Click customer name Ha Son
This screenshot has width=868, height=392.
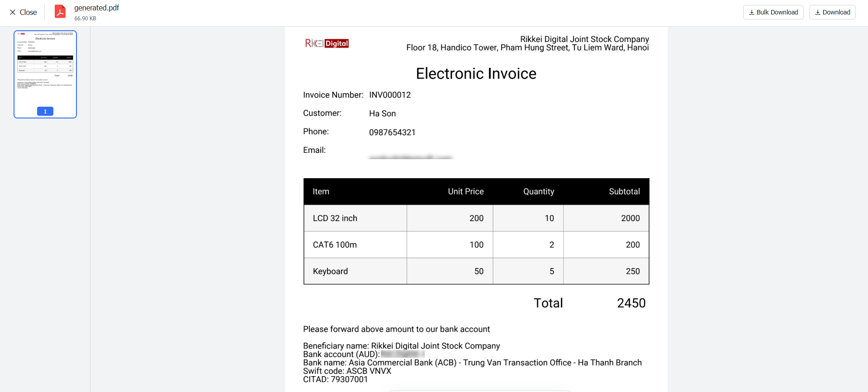(382, 113)
